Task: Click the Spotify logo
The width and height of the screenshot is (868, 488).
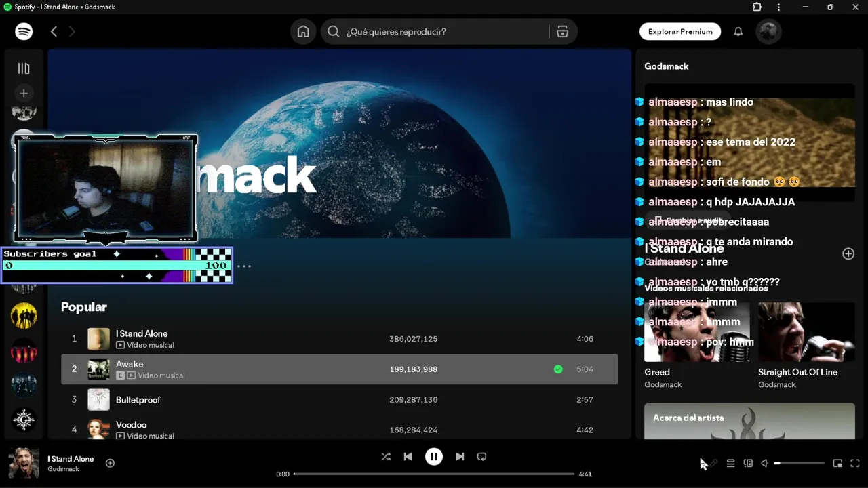Action: [24, 31]
